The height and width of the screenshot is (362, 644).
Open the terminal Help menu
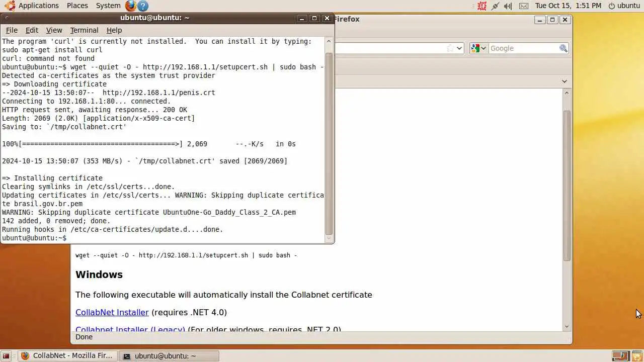[114, 30]
